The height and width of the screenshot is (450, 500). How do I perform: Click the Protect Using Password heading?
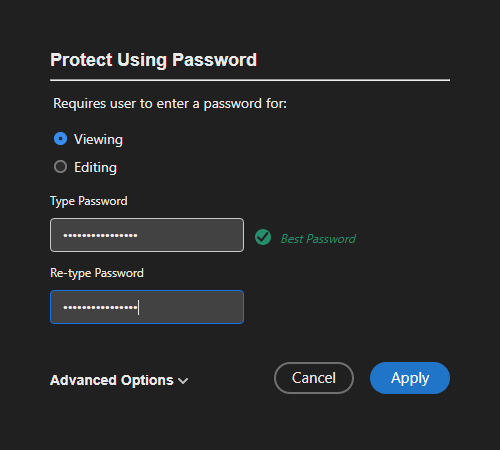pyautogui.click(x=153, y=60)
